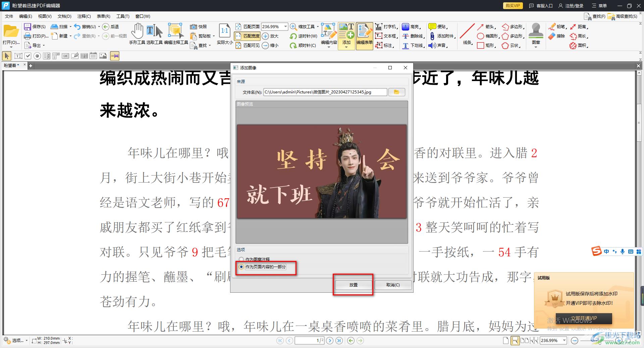Attach a file with 添加附件

[x=442, y=36]
